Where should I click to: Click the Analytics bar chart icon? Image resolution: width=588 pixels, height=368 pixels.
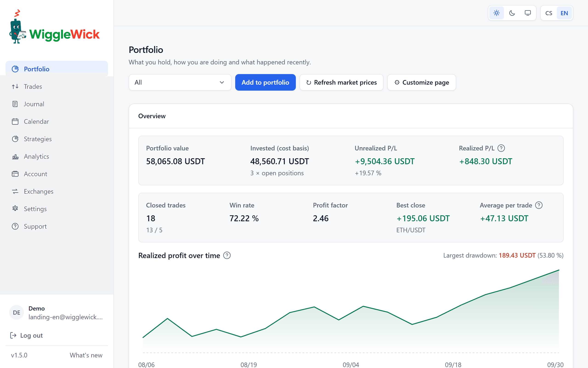point(15,156)
